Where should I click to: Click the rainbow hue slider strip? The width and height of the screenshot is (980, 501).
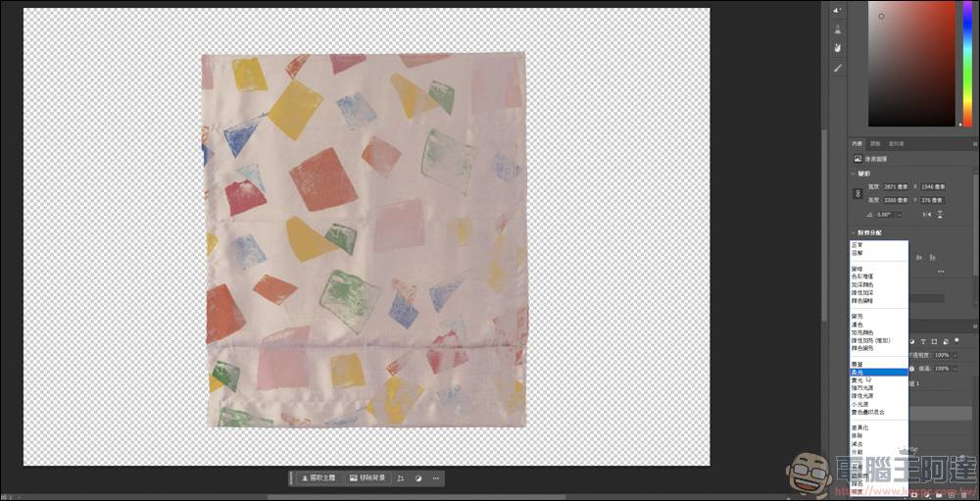click(x=968, y=63)
